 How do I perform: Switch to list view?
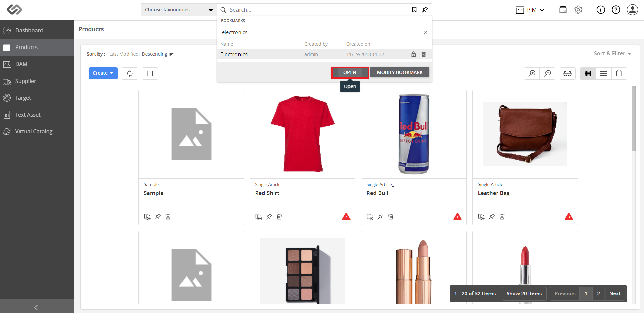(x=604, y=73)
